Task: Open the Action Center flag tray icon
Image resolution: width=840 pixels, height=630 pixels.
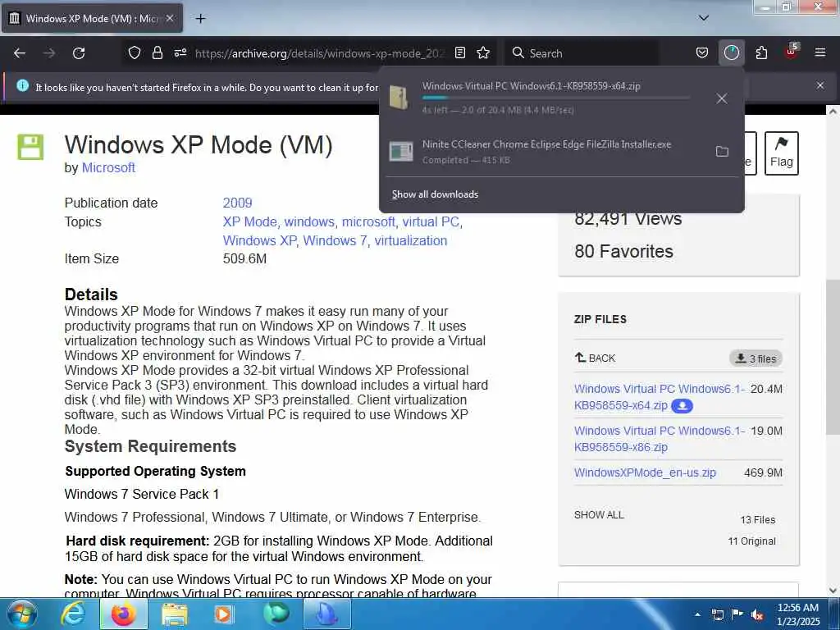Action: point(737,614)
